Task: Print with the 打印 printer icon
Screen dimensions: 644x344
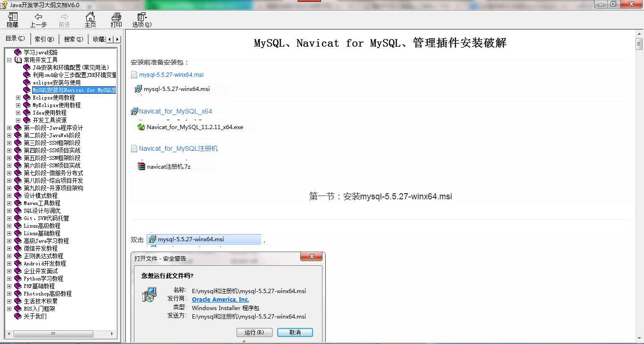Action: coord(116,17)
